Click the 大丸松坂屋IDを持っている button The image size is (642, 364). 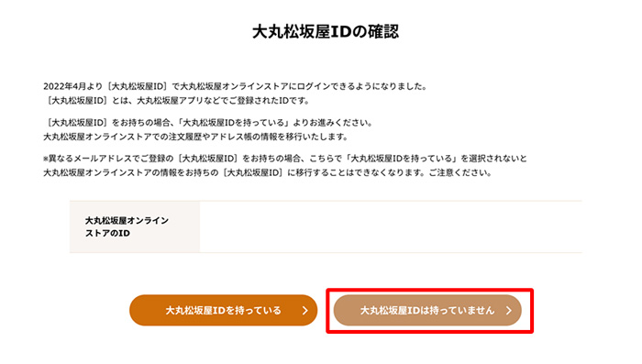[x=223, y=310]
